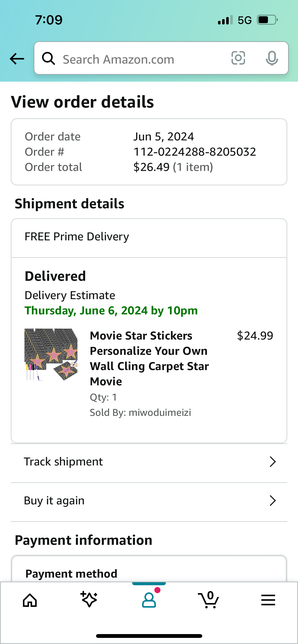Tap the search magnifier icon
This screenshot has width=298, height=644.
point(48,58)
